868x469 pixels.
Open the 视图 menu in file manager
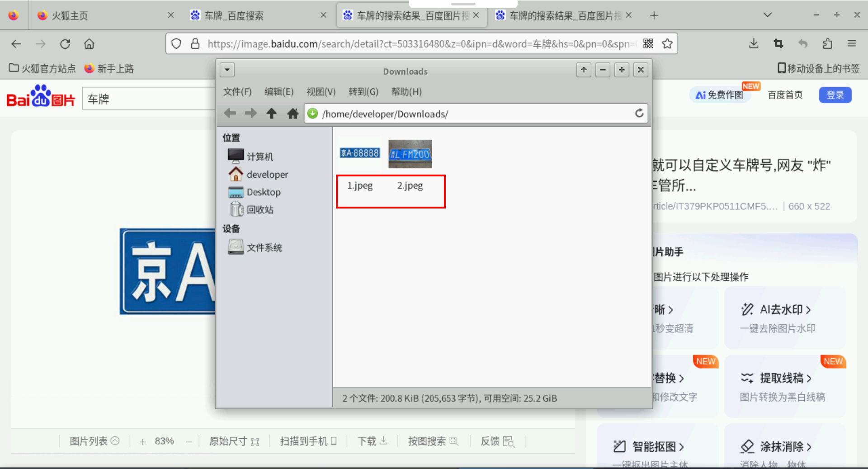tap(320, 91)
